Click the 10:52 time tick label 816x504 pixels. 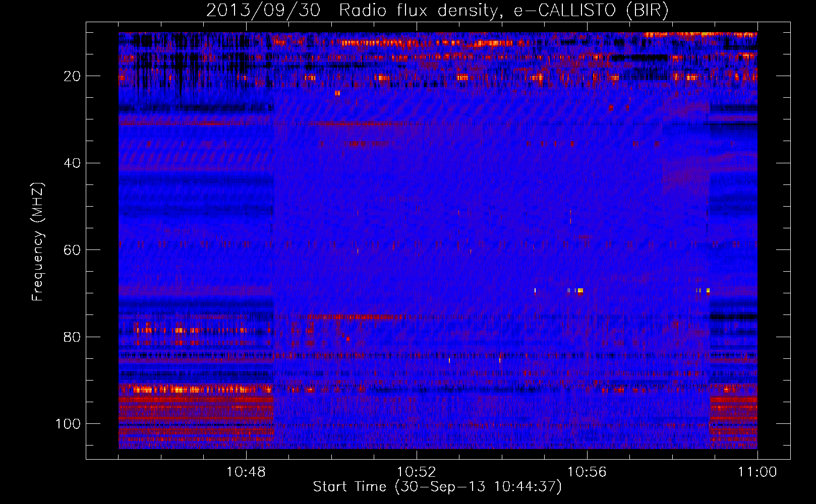[x=417, y=472]
